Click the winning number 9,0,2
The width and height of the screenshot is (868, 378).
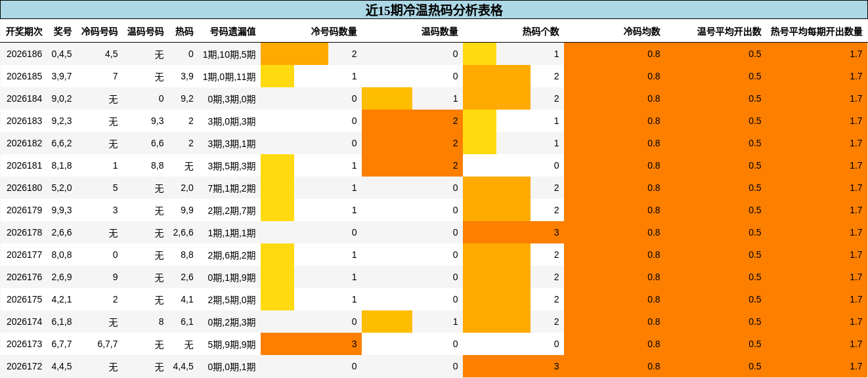62,98
